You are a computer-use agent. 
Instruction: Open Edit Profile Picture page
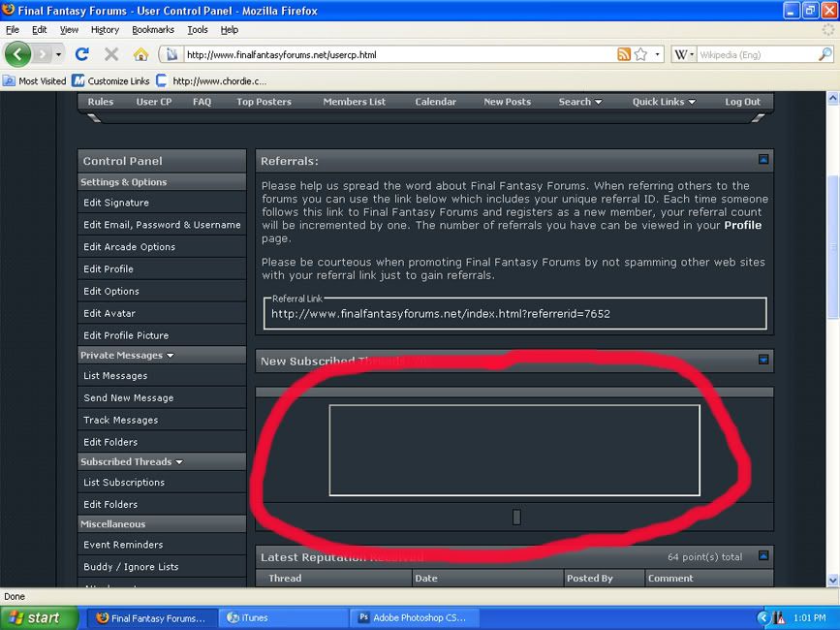point(126,335)
